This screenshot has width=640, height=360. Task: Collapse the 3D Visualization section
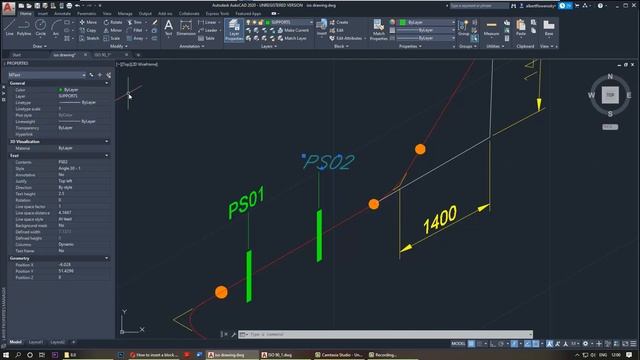(x=107, y=142)
